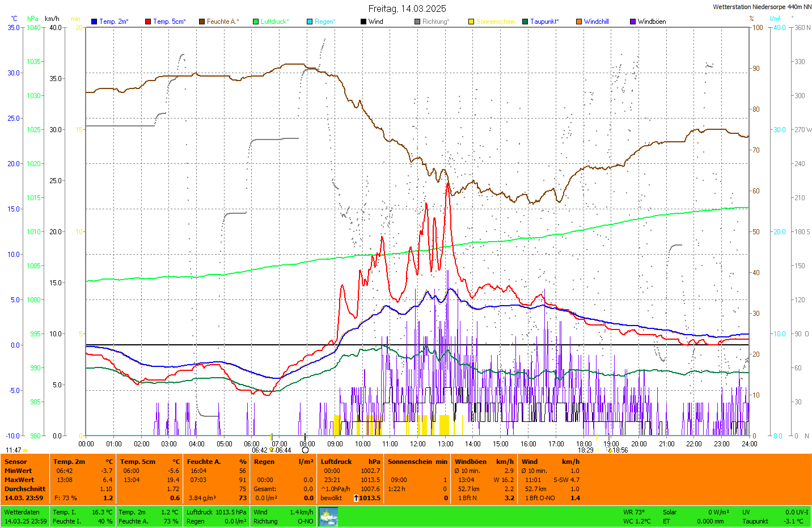The width and height of the screenshot is (812, 528).
Task: Click the yellow sun icon beside 11:47
Action: 26,450
